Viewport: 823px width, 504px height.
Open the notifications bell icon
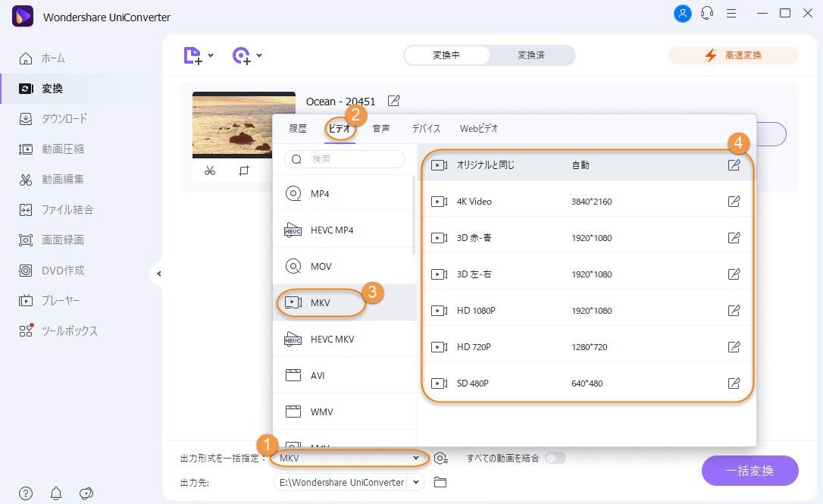pos(56,493)
